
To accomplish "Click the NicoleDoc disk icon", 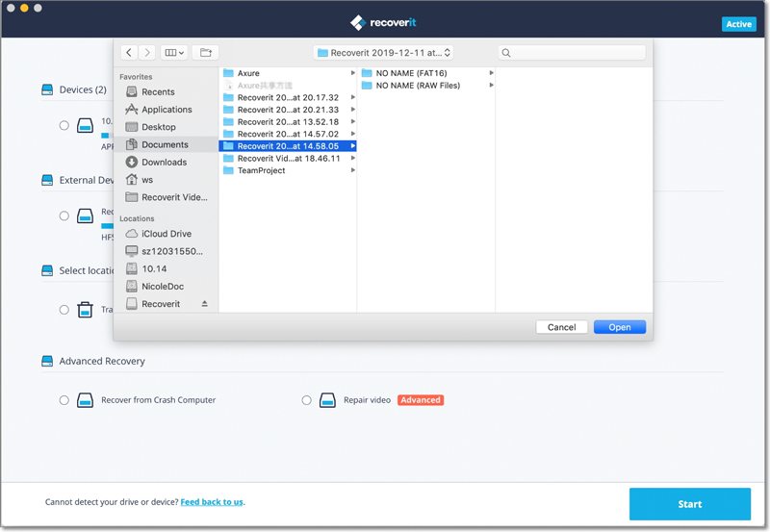I will click(x=131, y=287).
